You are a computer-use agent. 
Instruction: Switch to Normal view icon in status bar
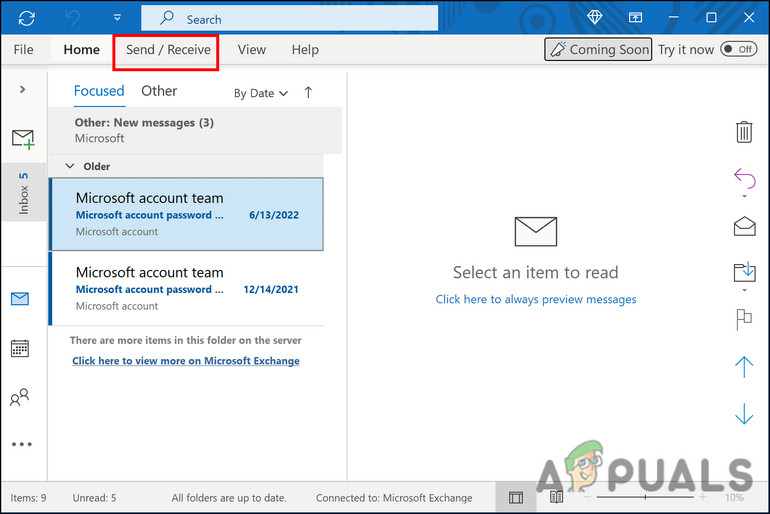click(516, 498)
